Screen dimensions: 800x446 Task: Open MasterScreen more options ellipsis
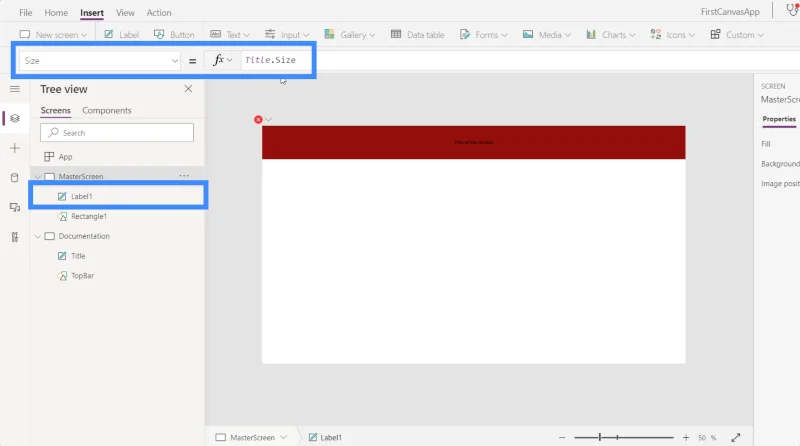pyautogui.click(x=184, y=176)
